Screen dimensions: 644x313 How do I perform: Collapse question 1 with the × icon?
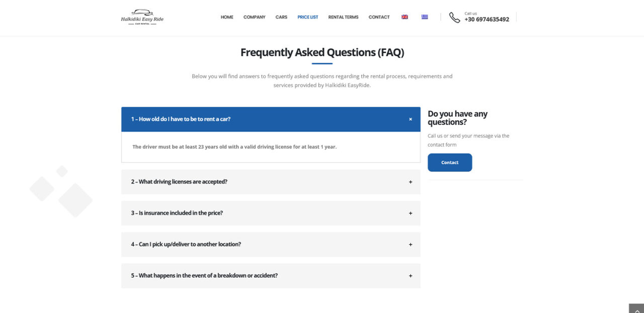[411, 119]
